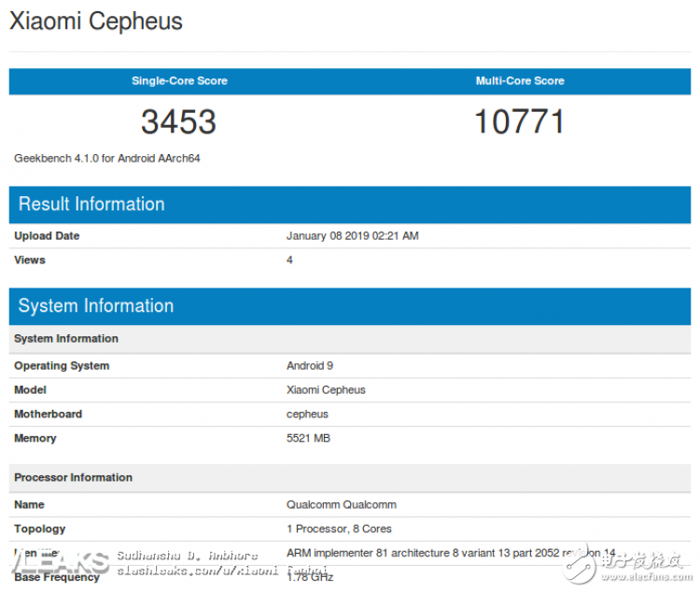Click the Model label

coord(31,390)
